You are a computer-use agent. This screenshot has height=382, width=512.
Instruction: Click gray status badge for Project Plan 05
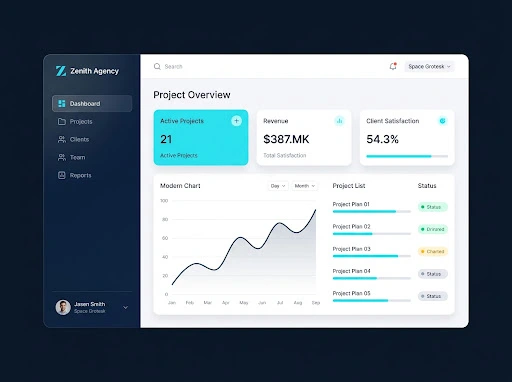click(x=433, y=296)
